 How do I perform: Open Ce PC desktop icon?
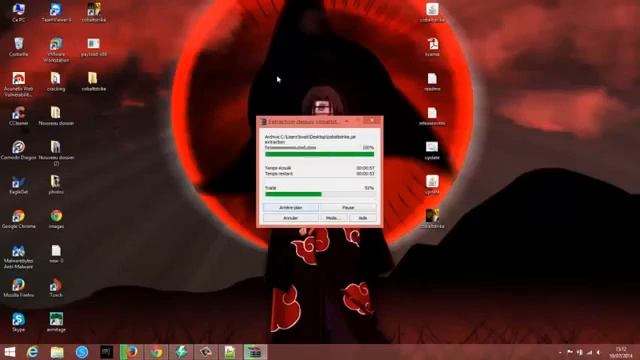coord(18,12)
